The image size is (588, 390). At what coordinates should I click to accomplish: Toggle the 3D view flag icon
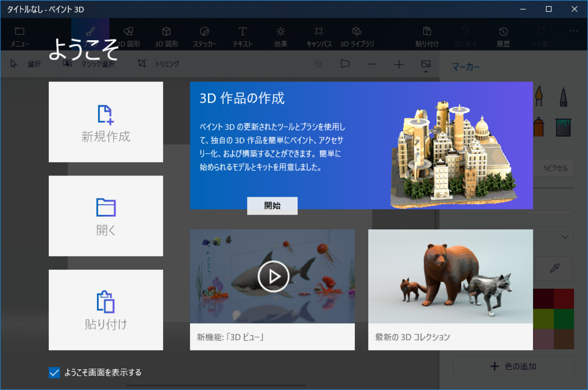coord(345,64)
